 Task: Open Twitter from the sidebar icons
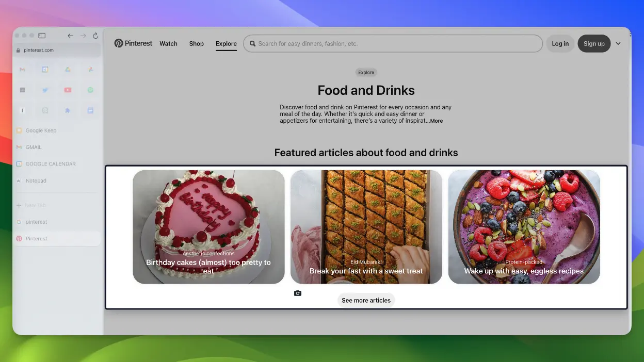pos(45,90)
